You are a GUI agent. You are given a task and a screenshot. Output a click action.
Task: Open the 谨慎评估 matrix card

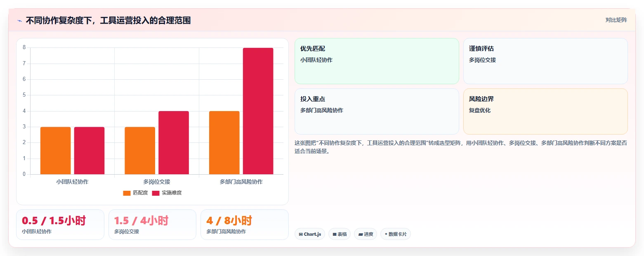point(545,61)
